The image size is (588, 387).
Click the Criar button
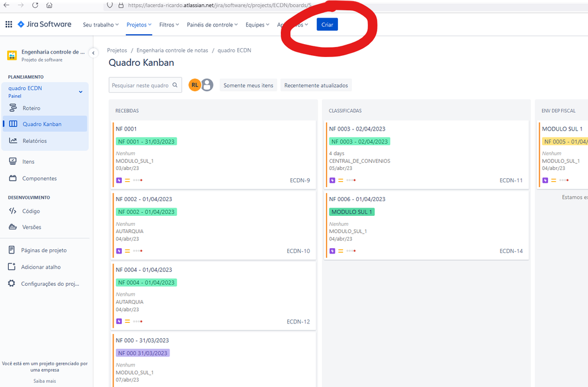coord(327,24)
